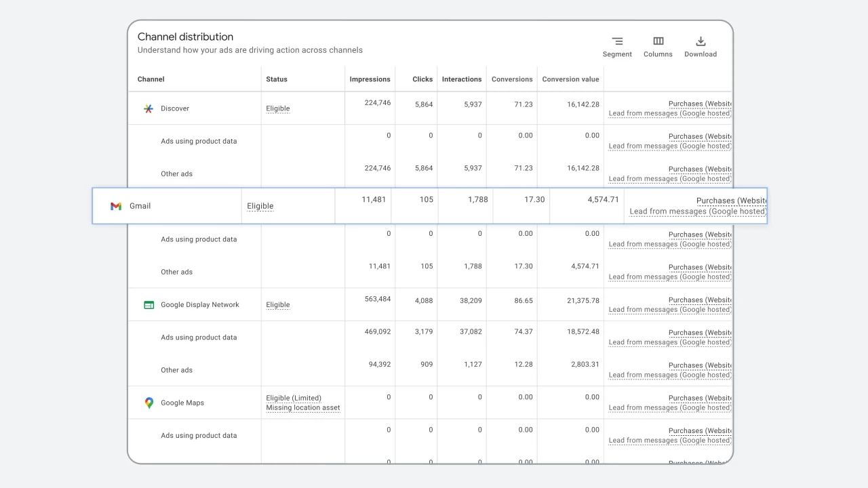This screenshot has width=868, height=488.
Task: Click the Eligible status for Discover
Action: 278,108
